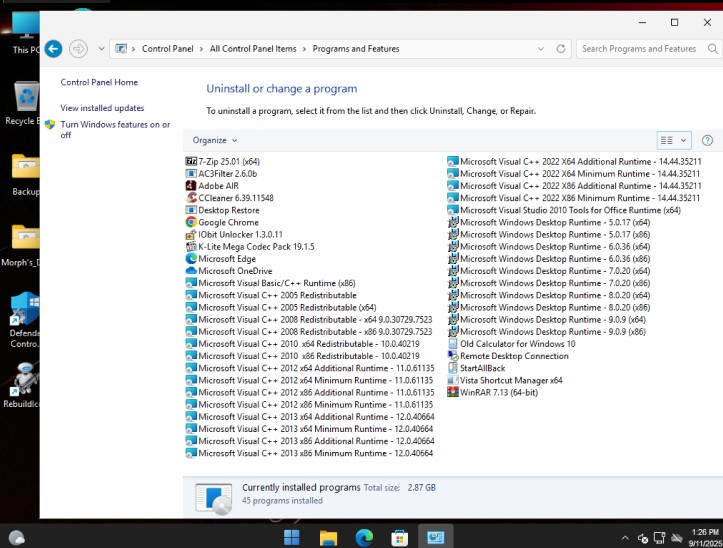723x548 pixels.
Task: Expand the chevron after All Control Panel Items
Action: [x=304, y=49]
